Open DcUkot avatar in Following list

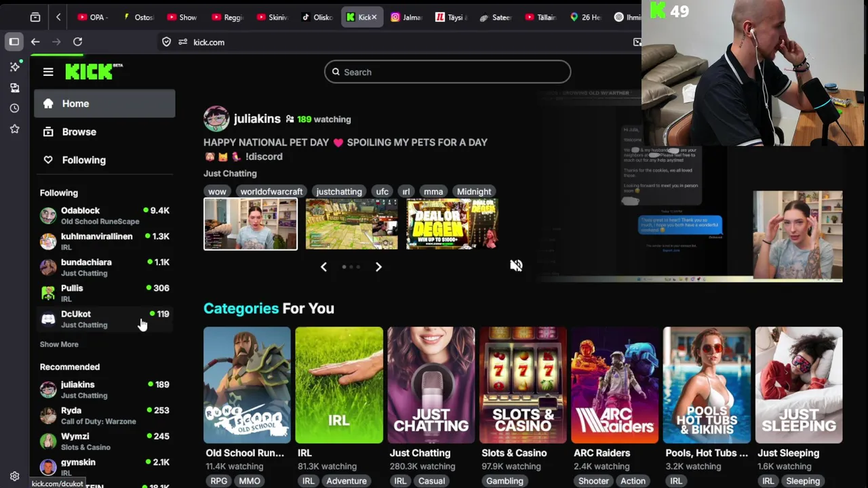tap(48, 319)
